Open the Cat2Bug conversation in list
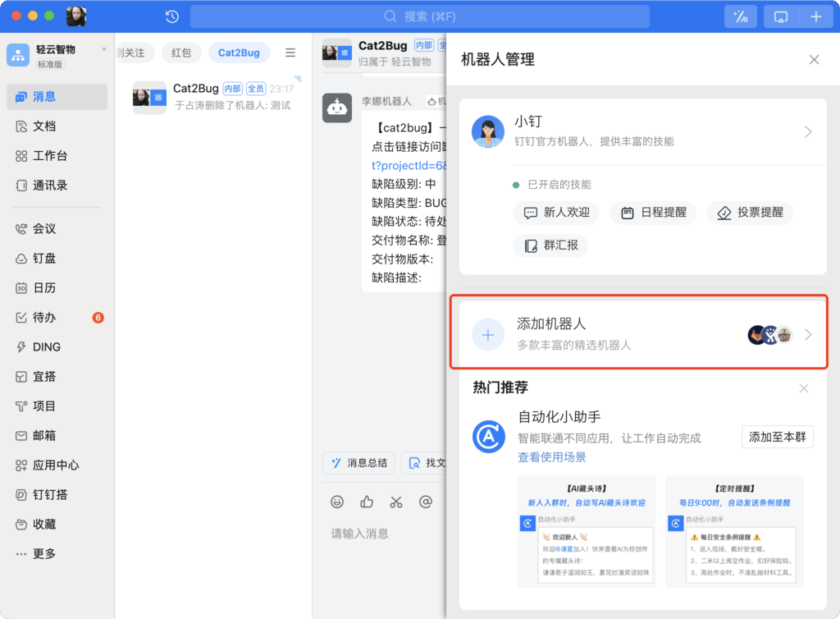840x619 pixels. click(213, 97)
